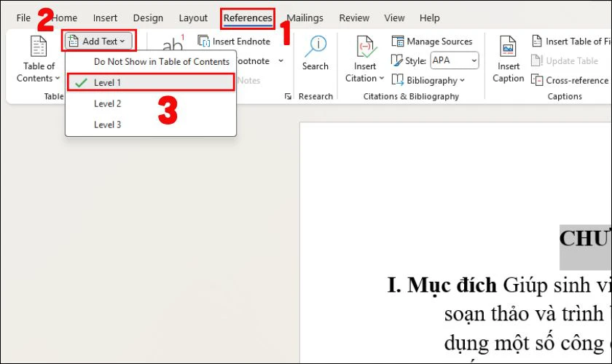Open the Help ribbon tab
612x364 pixels.
[x=429, y=18]
